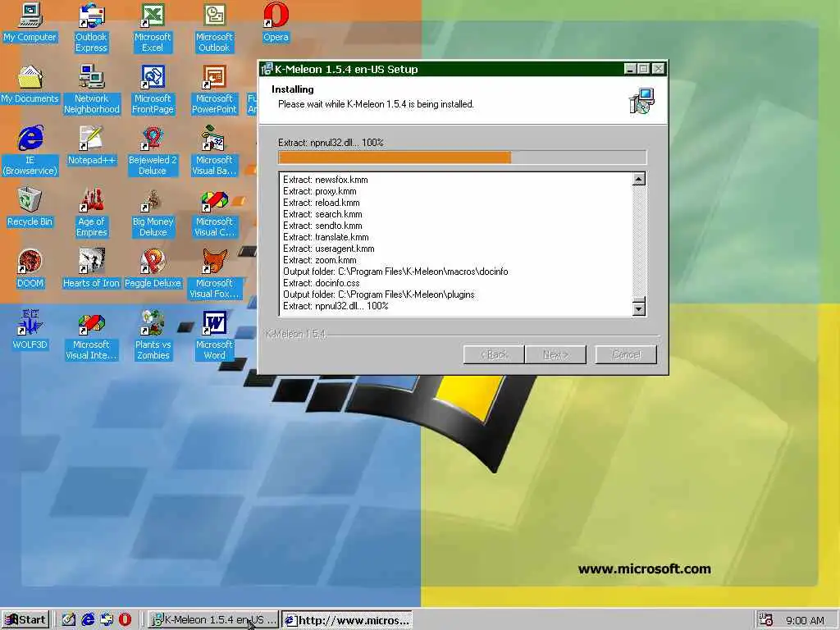The width and height of the screenshot is (840, 630).
Task: Launch WOLF3D desktop shortcut
Action: [30, 331]
